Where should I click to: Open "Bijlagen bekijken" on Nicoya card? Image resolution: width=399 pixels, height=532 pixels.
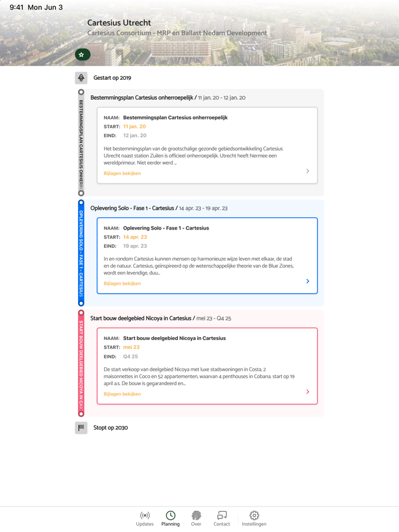pyautogui.click(x=122, y=394)
